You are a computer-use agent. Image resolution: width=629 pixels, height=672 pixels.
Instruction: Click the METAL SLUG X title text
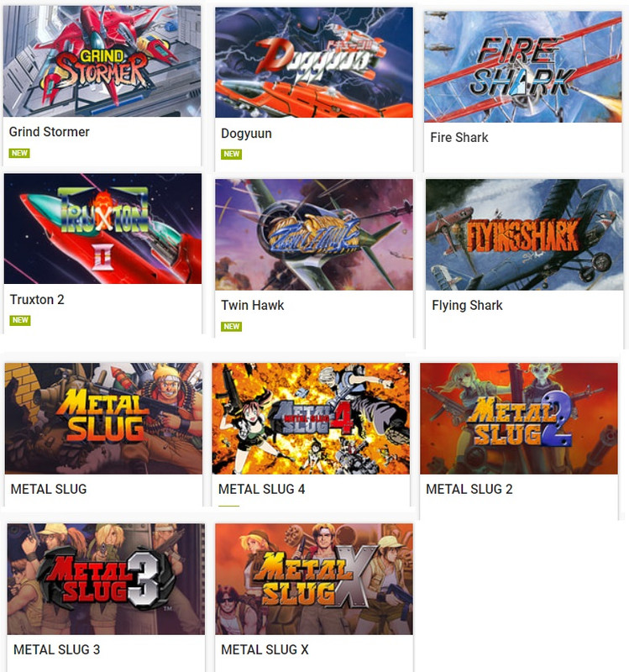click(x=265, y=649)
